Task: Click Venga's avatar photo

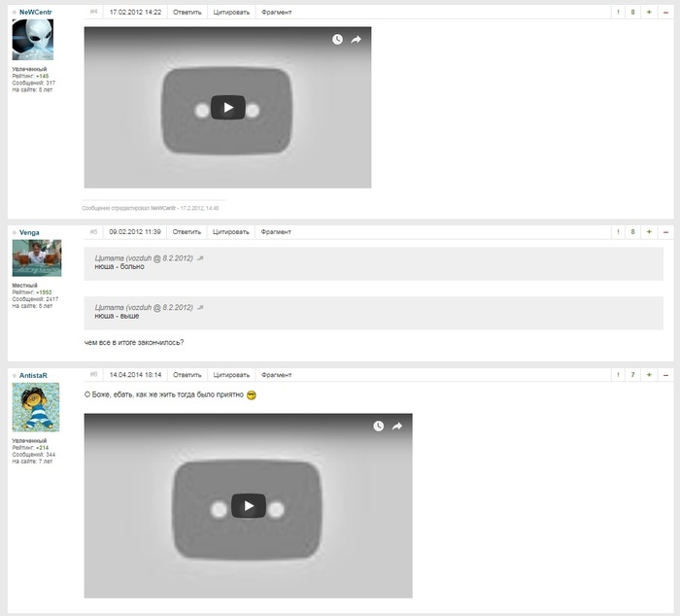Action: tap(37, 258)
